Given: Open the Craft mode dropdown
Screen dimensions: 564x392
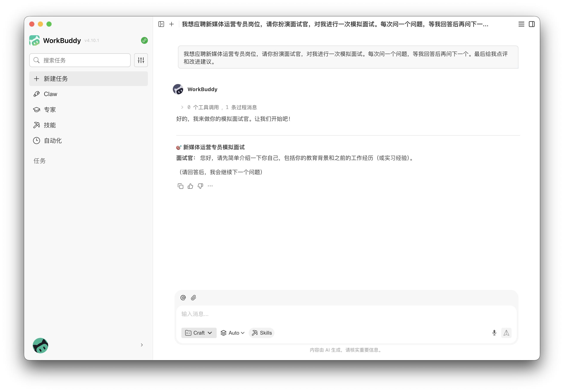Looking at the screenshot, I should pyautogui.click(x=199, y=333).
